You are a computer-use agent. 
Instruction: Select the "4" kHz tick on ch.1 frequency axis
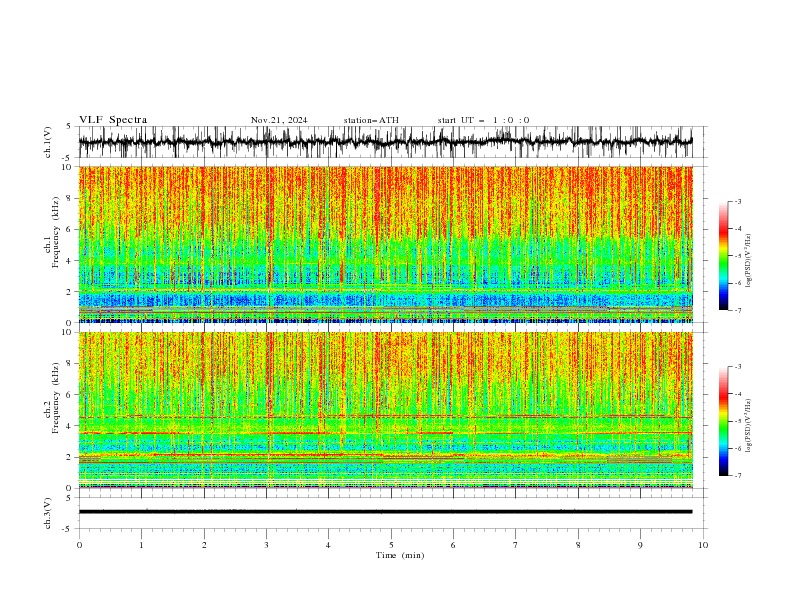69,261
